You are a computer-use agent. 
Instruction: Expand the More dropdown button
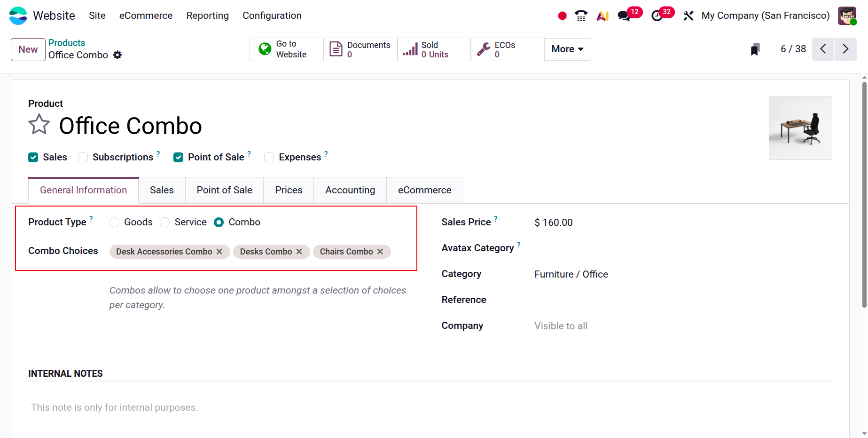pos(567,49)
